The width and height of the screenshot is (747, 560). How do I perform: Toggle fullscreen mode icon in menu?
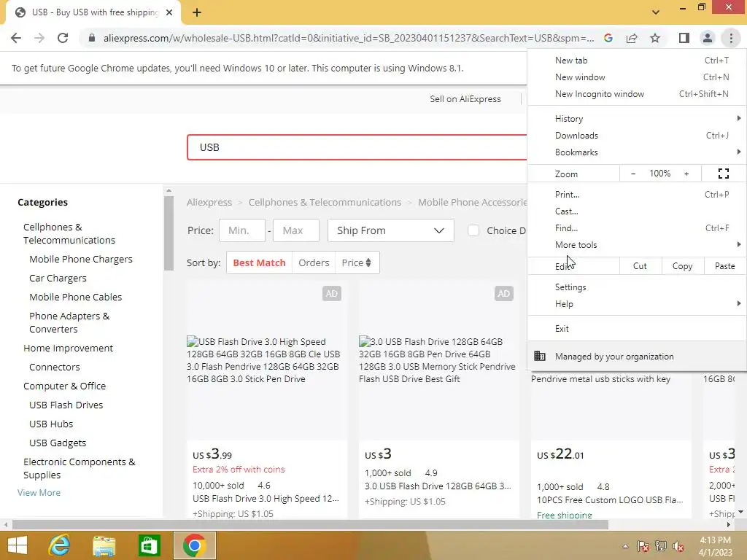point(723,174)
